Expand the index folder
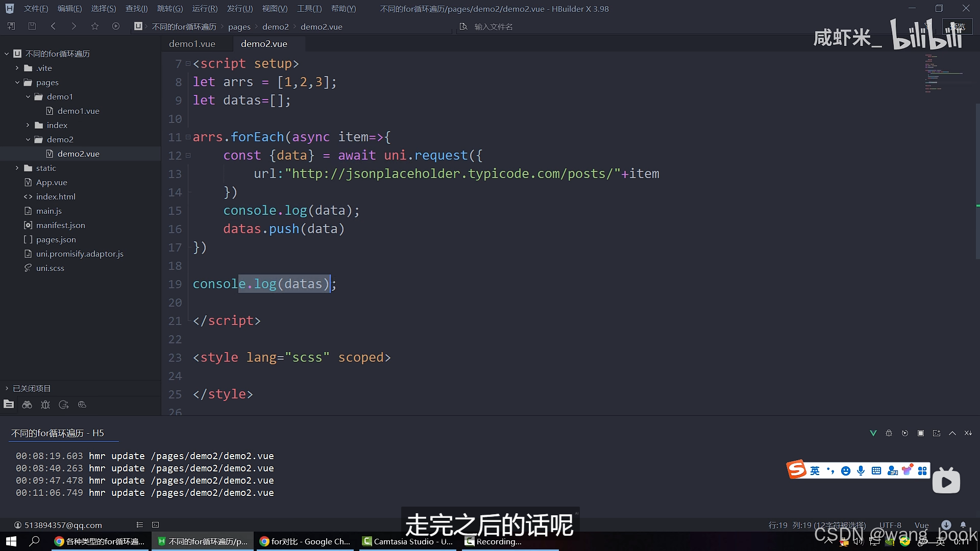The height and width of the screenshot is (551, 980). [28, 125]
